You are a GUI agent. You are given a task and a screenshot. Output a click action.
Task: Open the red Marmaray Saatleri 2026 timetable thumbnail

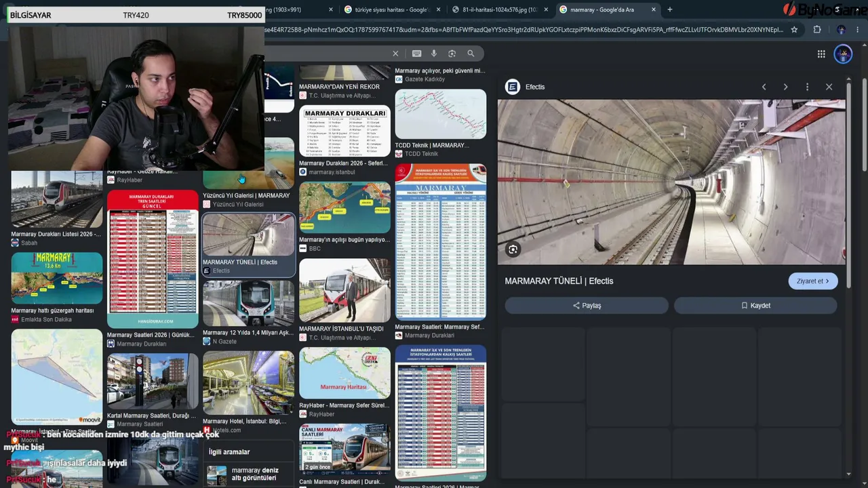[x=153, y=260]
